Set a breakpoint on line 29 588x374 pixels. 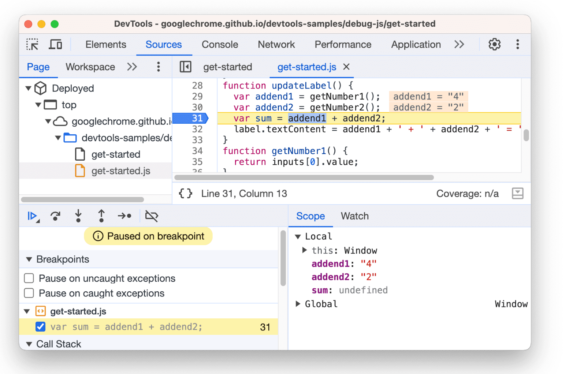[x=197, y=96]
